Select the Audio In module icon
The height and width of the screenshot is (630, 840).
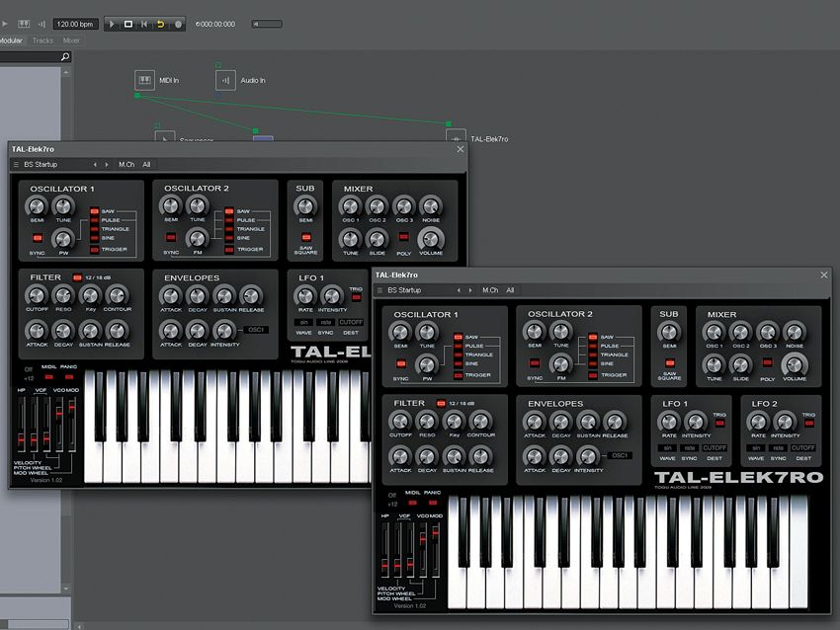225,80
